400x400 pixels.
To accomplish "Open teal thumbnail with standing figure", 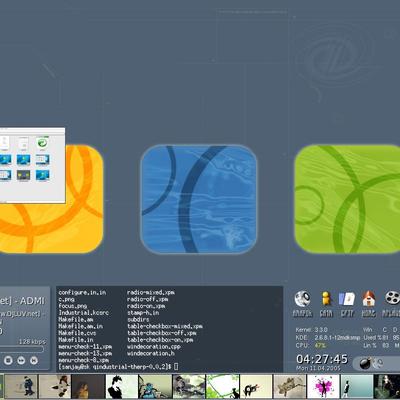I will pyautogui.click(x=357, y=386).
